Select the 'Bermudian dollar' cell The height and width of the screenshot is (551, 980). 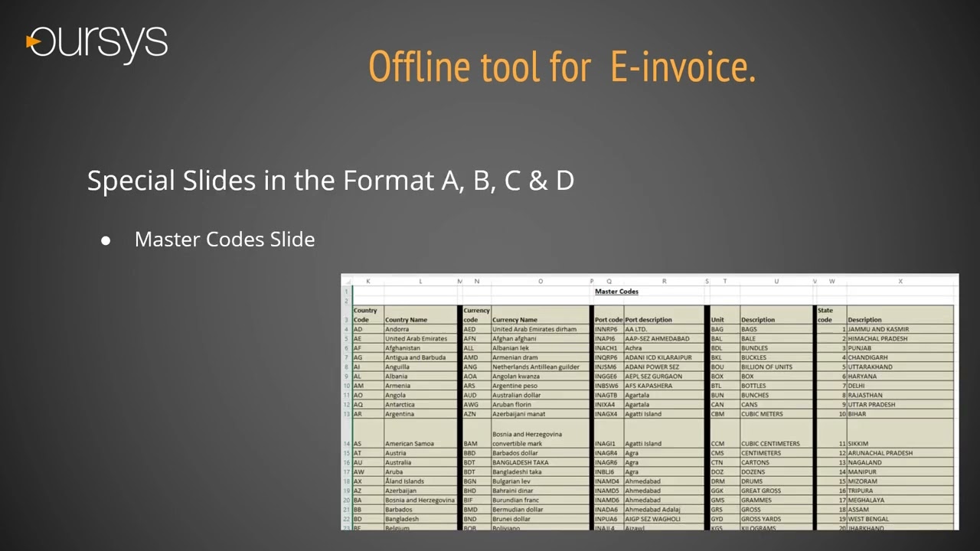[541, 510]
